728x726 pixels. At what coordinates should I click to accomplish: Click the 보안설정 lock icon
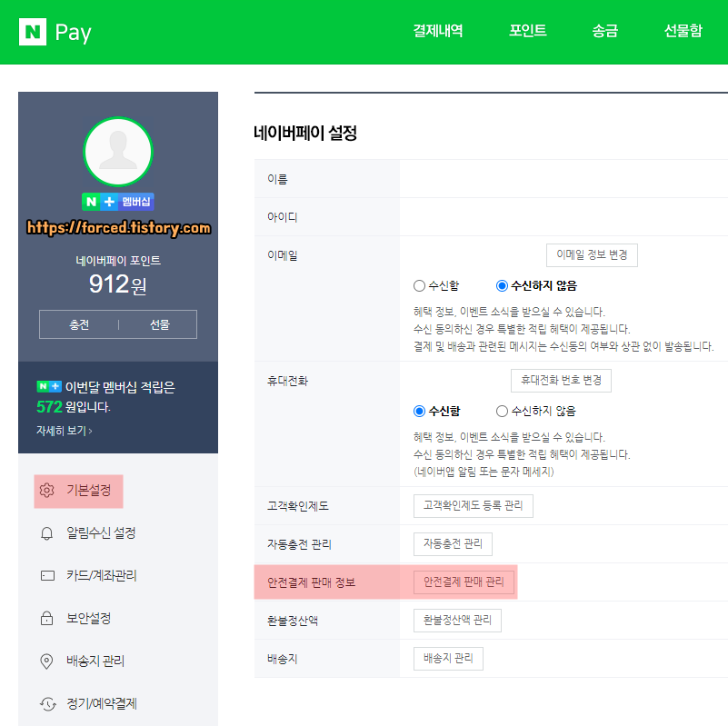pos(47,618)
